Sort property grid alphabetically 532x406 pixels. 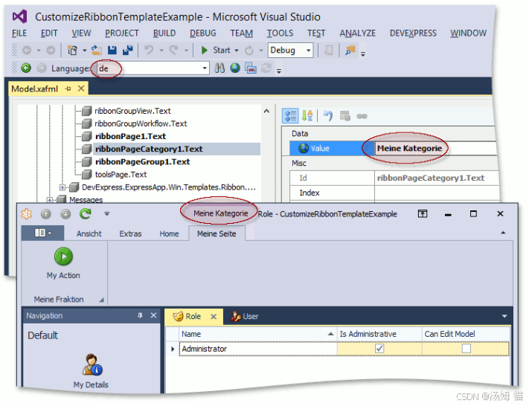click(x=307, y=116)
